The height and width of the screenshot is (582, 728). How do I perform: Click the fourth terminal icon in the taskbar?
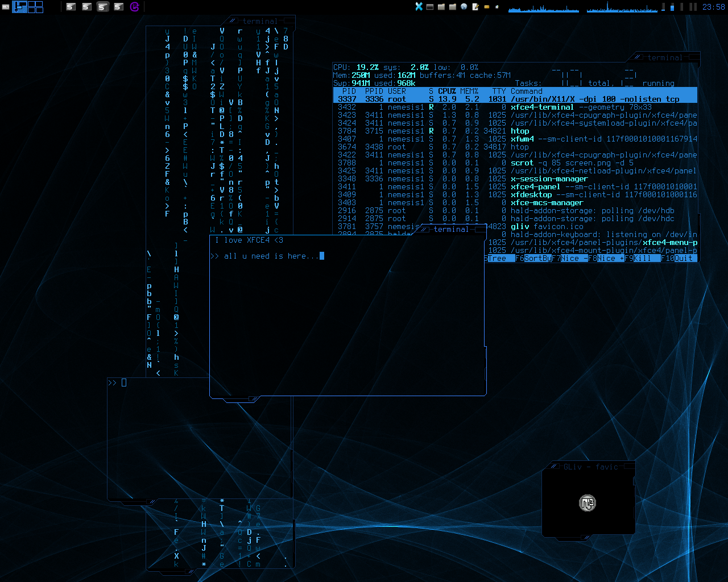click(117, 7)
